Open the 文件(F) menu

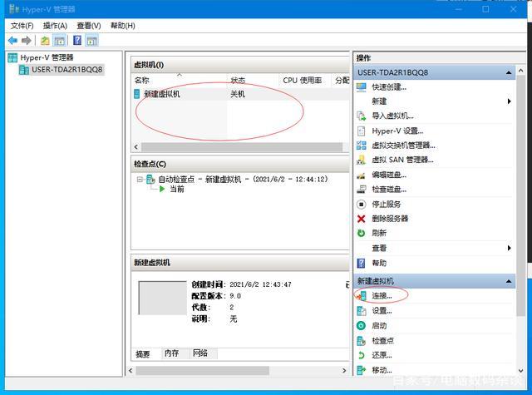click(x=22, y=26)
